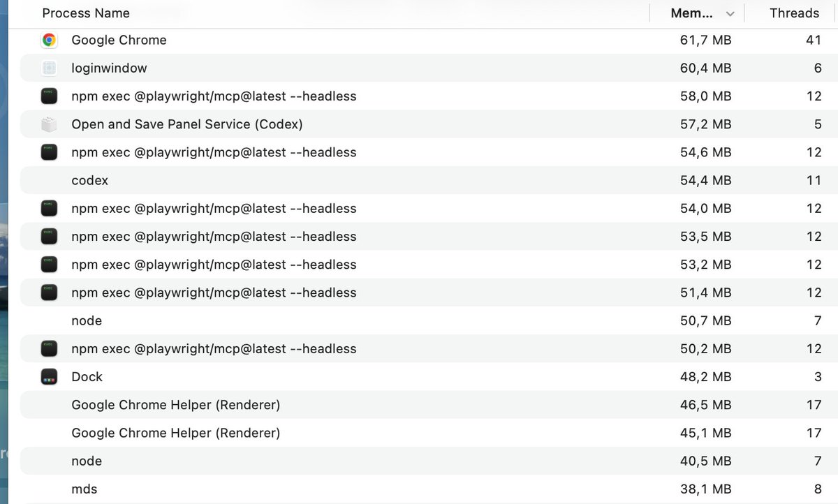Select npm exec name text in 51,4 MB row

pos(214,292)
